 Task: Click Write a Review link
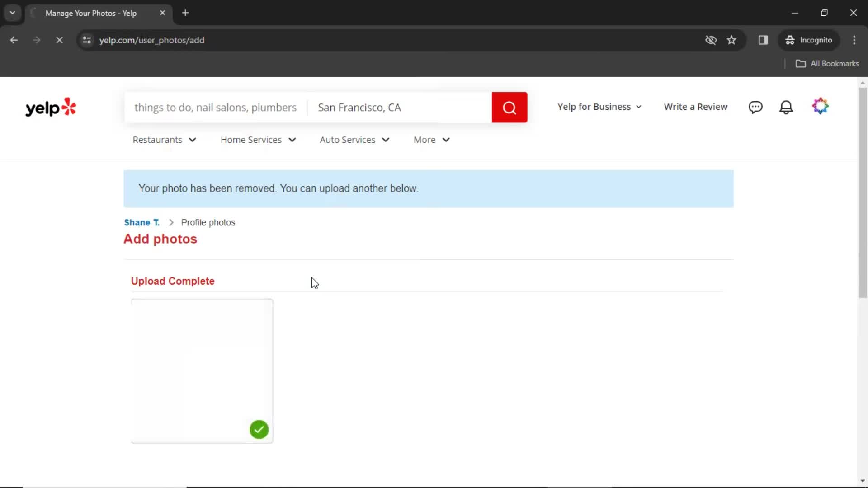coord(695,107)
